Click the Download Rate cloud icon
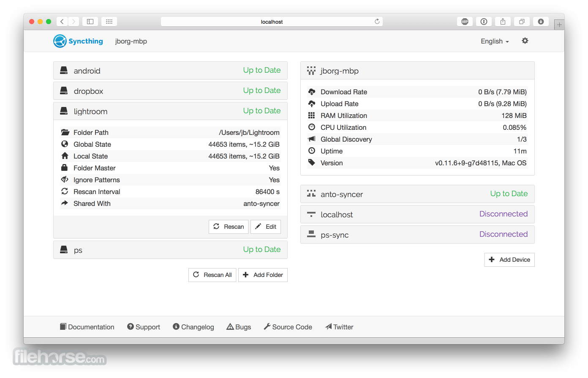The width and height of the screenshot is (588, 378). pyautogui.click(x=312, y=92)
